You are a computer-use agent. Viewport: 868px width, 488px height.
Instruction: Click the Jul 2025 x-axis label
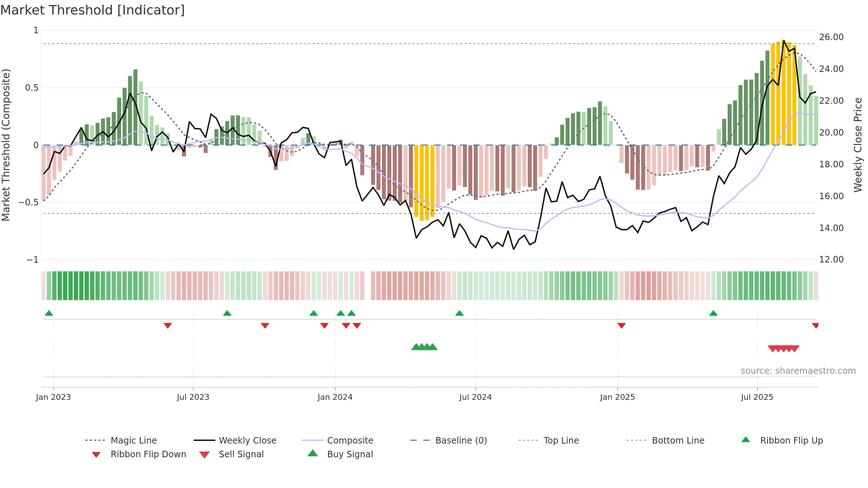coord(757,397)
